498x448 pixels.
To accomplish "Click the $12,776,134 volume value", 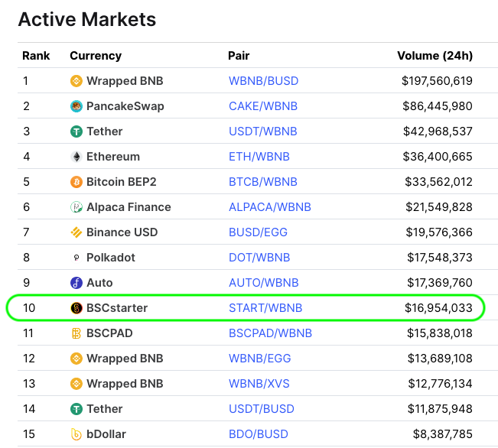I will point(440,384).
